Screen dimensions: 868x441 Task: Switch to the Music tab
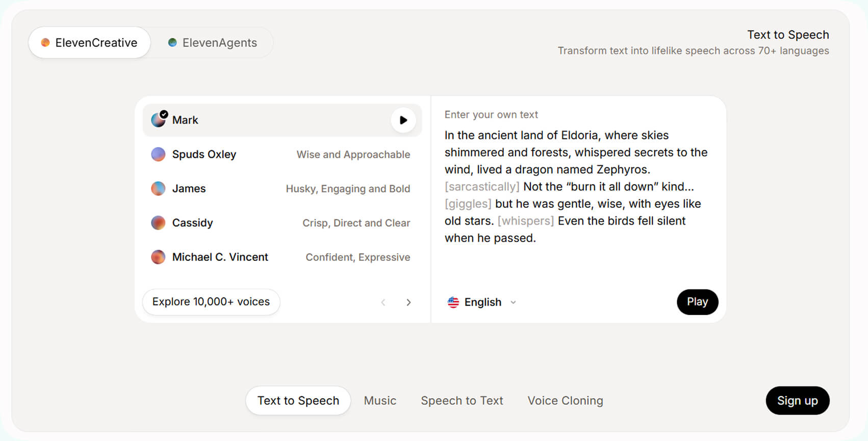[x=379, y=401]
